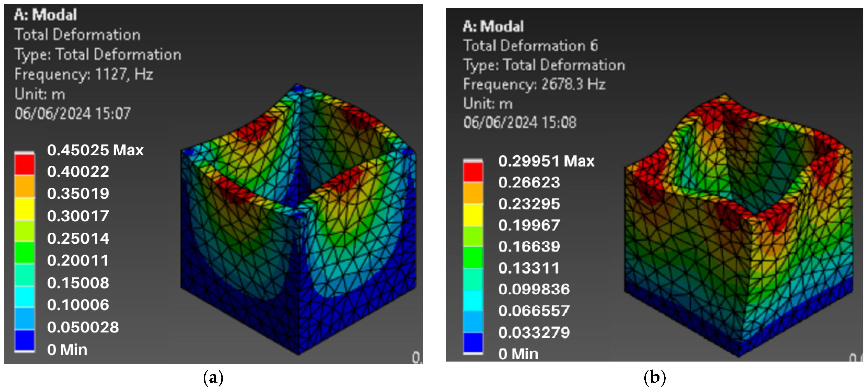Select the '0.19967' legend value

(x=529, y=225)
